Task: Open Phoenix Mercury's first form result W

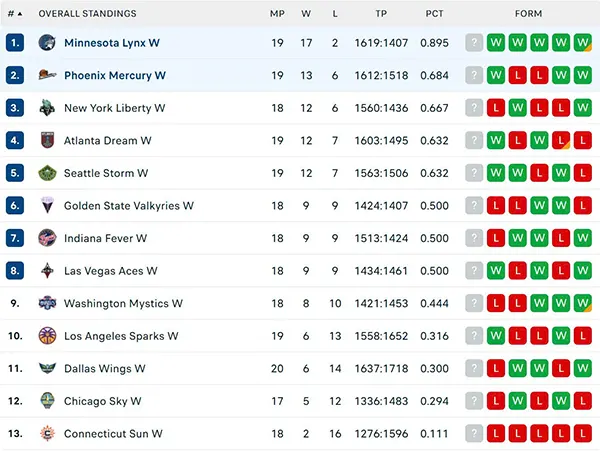Action: [496, 75]
